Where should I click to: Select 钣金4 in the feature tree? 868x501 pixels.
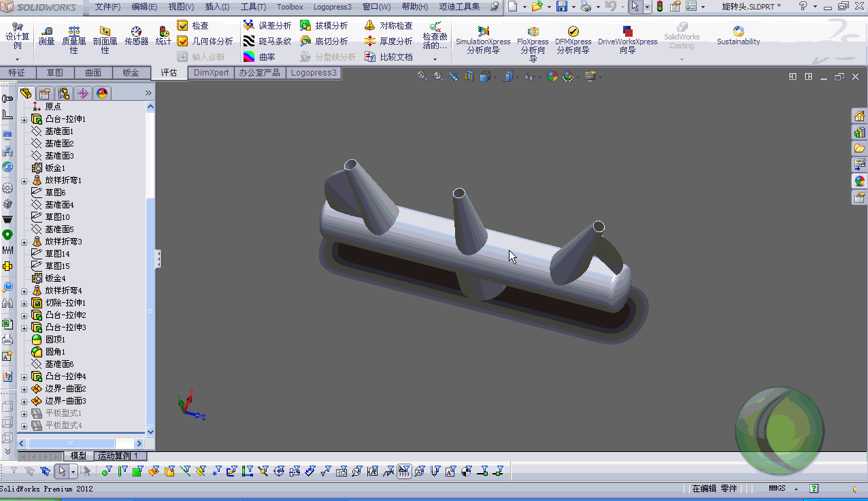tap(55, 278)
